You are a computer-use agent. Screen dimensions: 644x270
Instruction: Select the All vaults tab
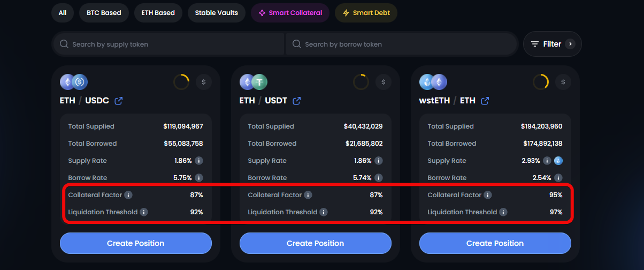click(63, 13)
